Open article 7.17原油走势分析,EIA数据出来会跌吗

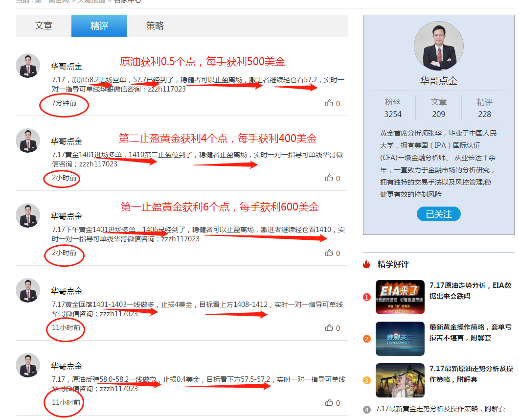[x=471, y=290]
